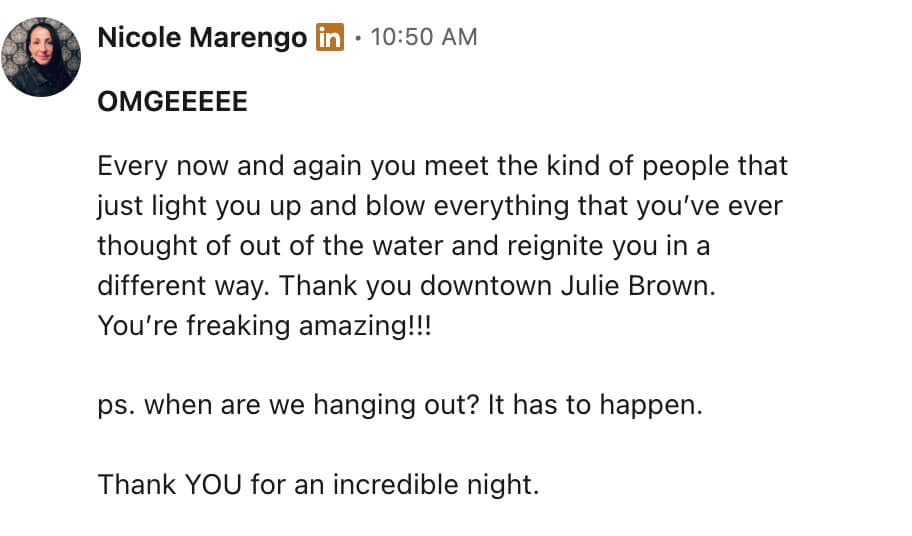Viewport: 912px width, 536px height.
Task: Click the LinkedIn badge icon
Action: [330, 37]
